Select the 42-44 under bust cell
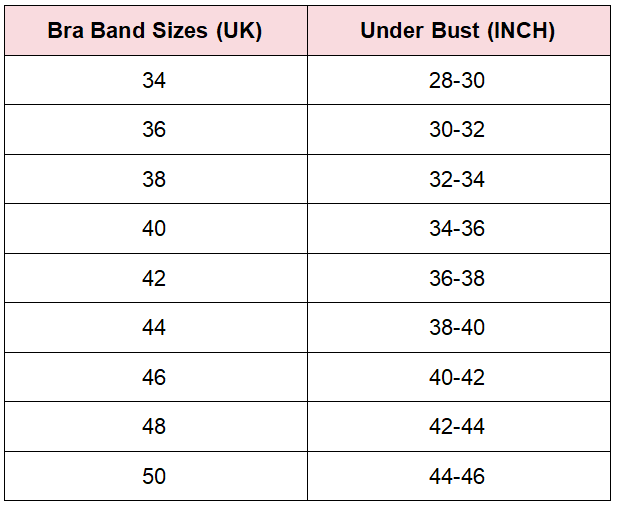This screenshot has width=617, height=509. tap(459, 426)
